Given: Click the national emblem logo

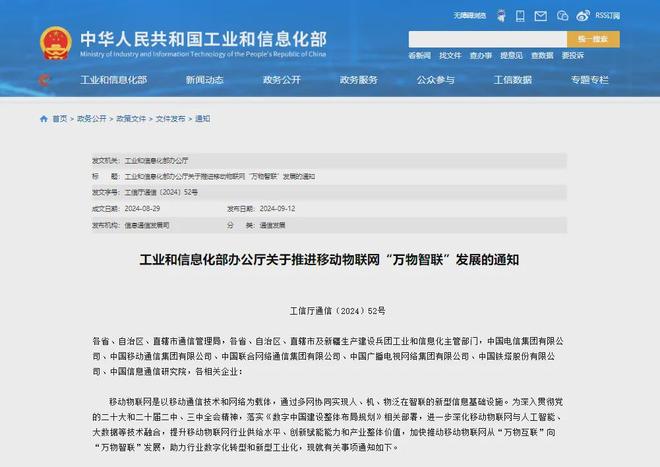Looking at the screenshot, I should click(56, 43).
